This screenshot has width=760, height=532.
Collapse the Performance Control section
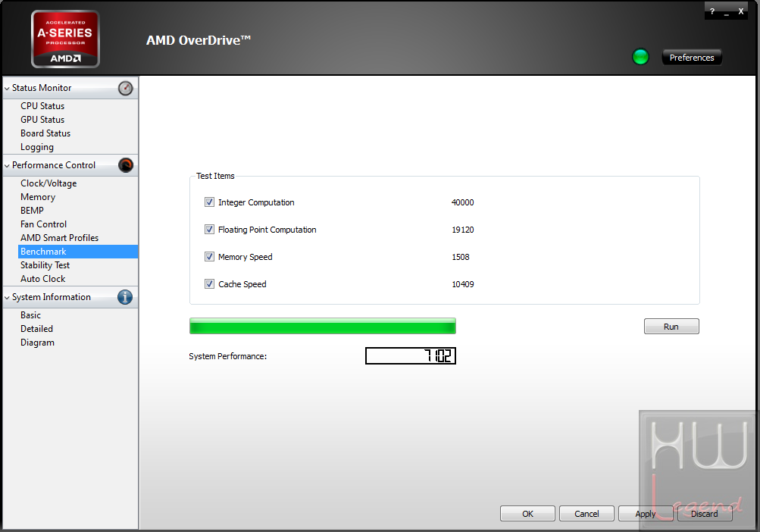pos(7,165)
